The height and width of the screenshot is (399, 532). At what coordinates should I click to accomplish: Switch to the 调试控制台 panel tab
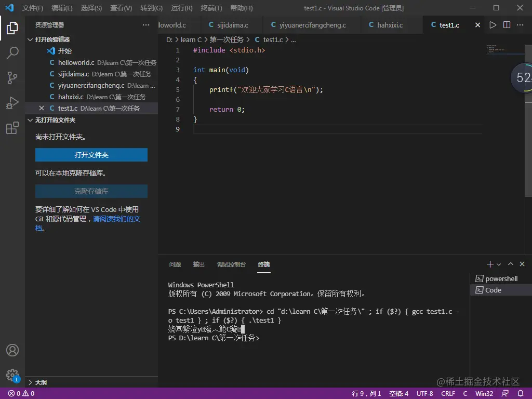231,264
